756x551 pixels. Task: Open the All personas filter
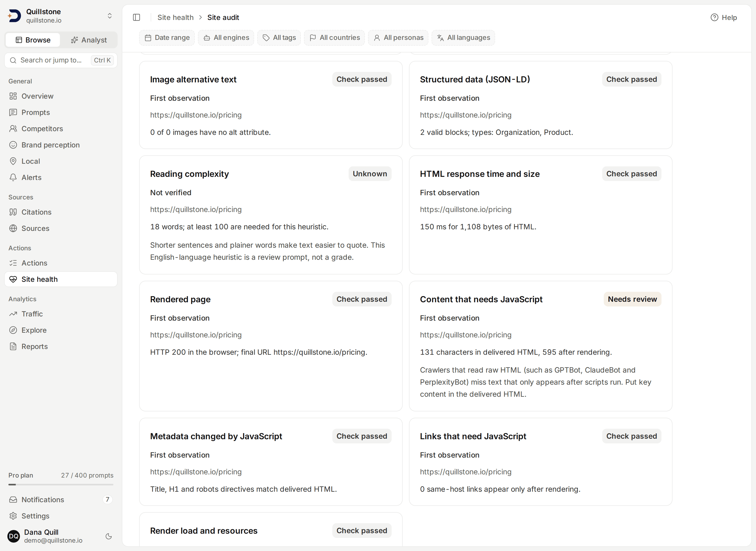pyautogui.click(x=398, y=38)
